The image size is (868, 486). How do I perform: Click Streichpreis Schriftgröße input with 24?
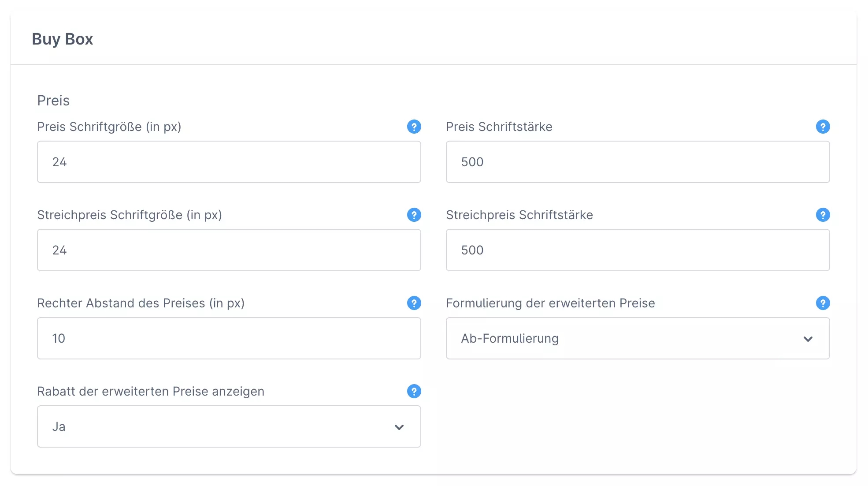click(229, 250)
